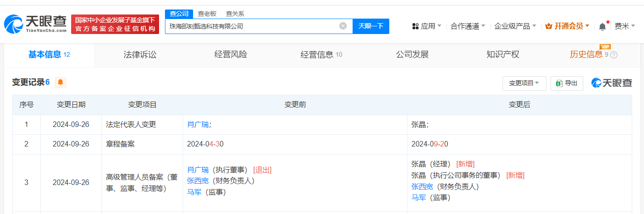The image size is (644, 214).
Task: Click the 2024-04-30 value in row 2
Action: pyautogui.click(x=205, y=144)
